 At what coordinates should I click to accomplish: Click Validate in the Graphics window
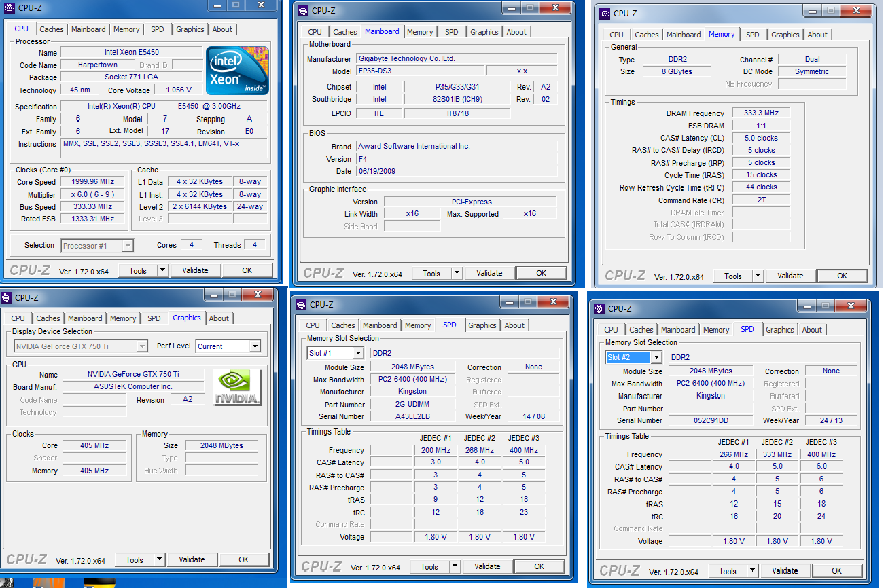pos(192,560)
